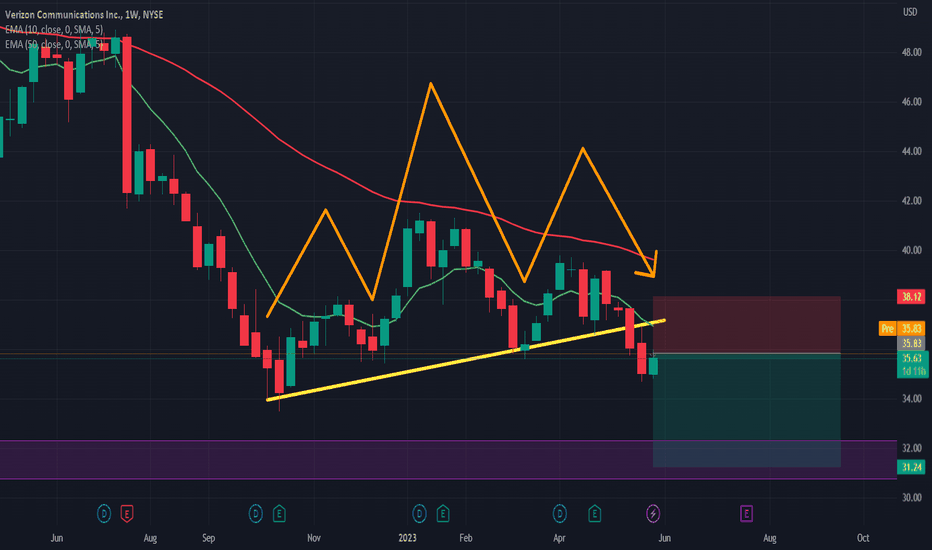Click the green earnings marker before Nov

click(279, 513)
